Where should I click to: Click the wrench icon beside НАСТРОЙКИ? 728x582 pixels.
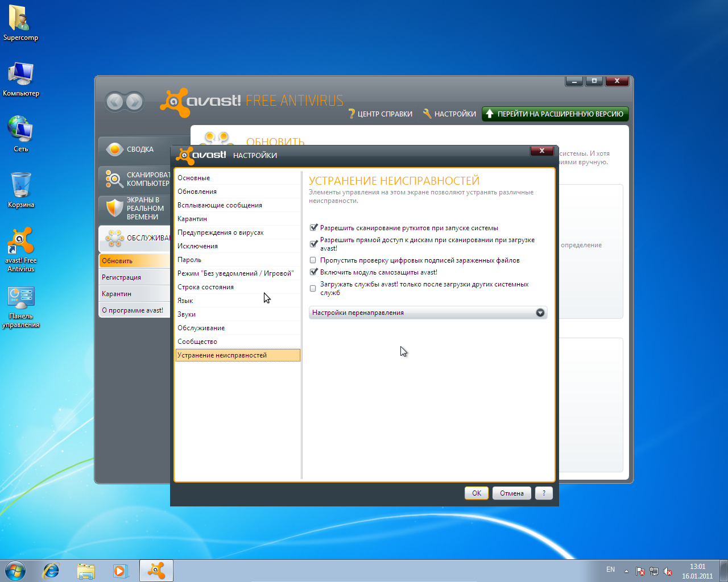pyautogui.click(x=427, y=114)
